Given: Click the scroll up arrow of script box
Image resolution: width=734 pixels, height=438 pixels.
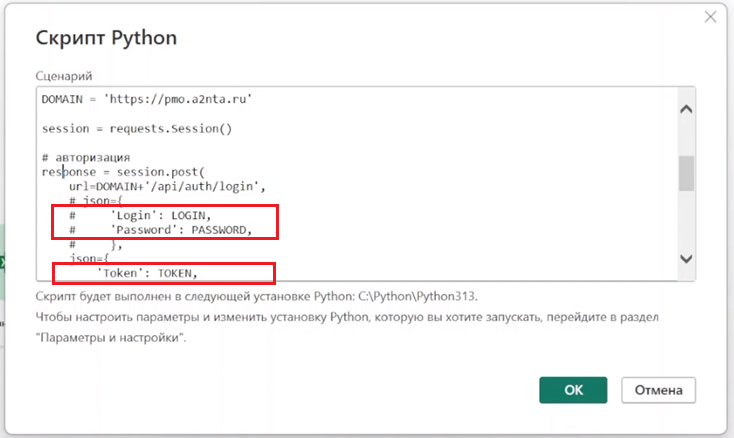Looking at the screenshot, I should point(686,110).
